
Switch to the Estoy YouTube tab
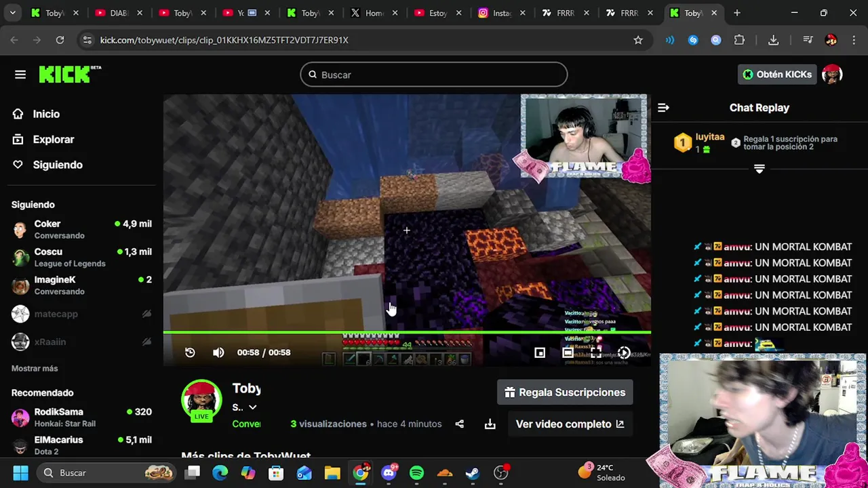[437, 13]
